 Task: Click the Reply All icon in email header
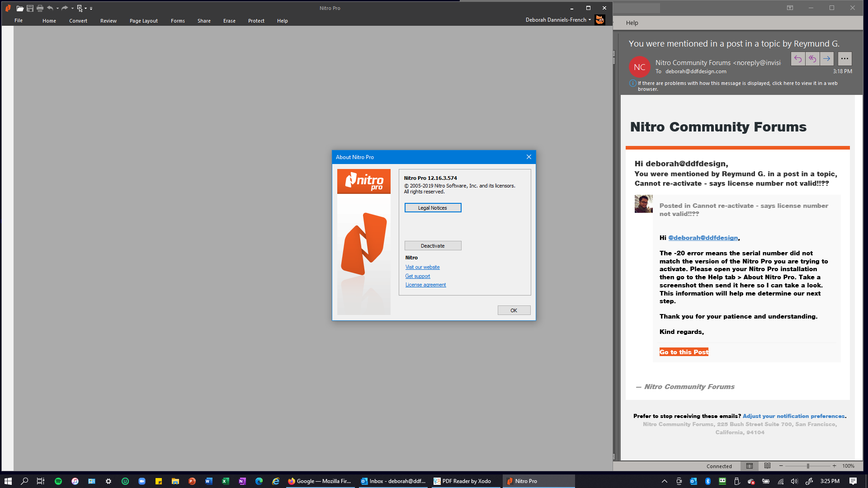click(812, 59)
